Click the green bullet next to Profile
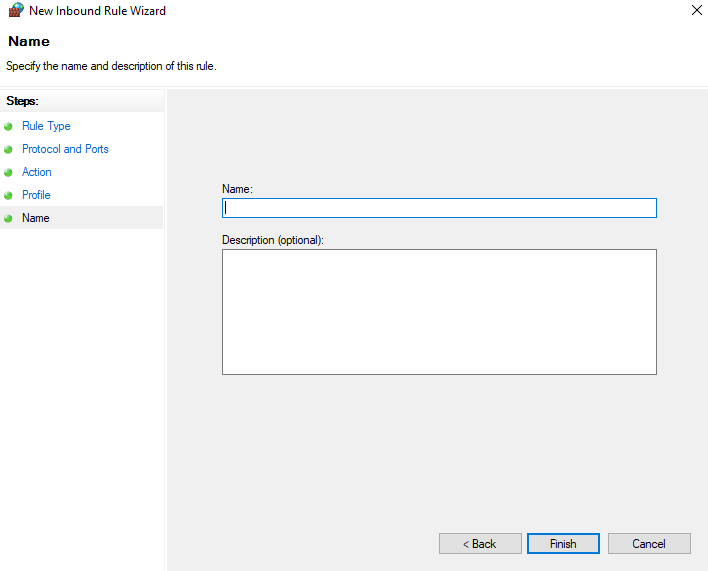 pos(8,196)
